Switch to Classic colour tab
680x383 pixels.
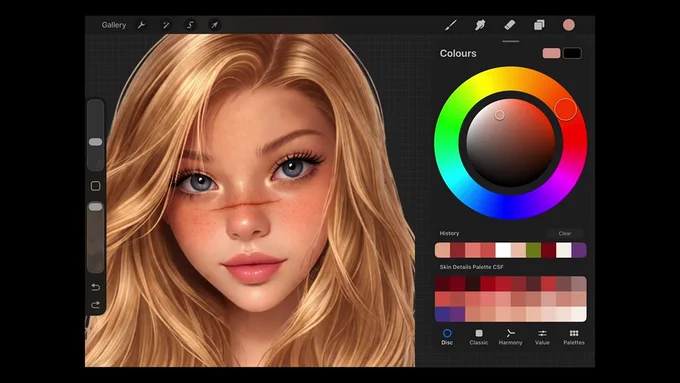[479, 337]
